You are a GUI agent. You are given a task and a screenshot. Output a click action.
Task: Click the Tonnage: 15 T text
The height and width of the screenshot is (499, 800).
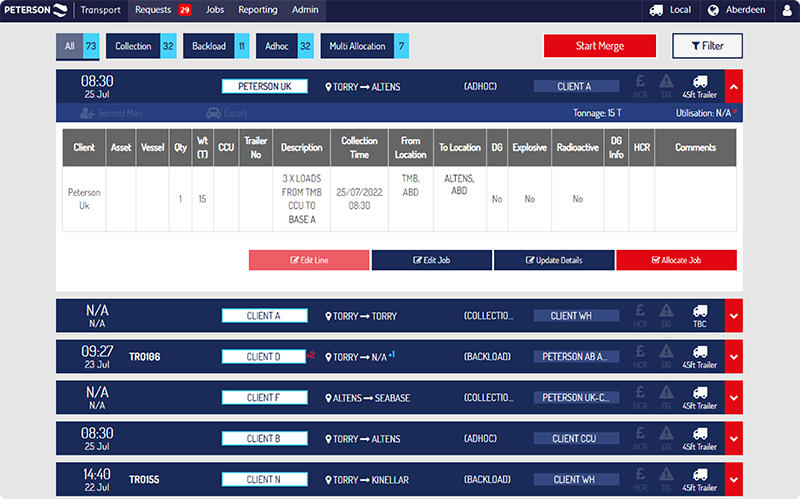click(597, 113)
